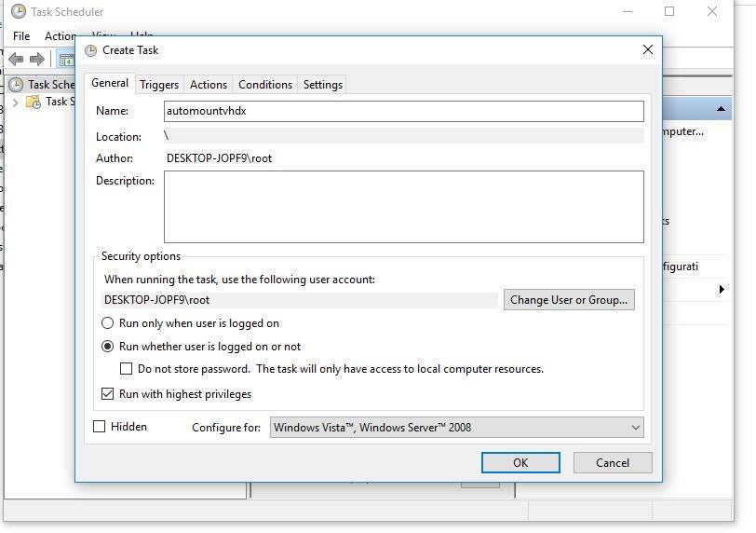Click the Task Scheduler title bar icon
The height and width of the screenshot is (533, 756).
coord(18,12)
